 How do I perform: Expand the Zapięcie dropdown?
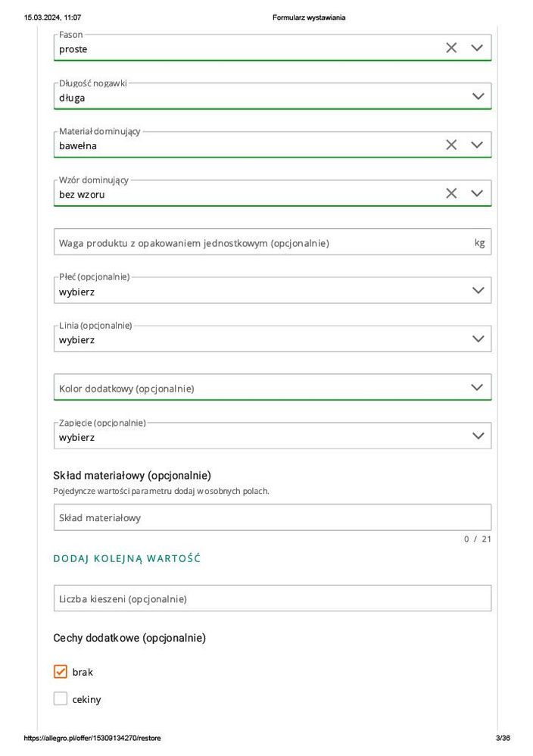(478, 436)
